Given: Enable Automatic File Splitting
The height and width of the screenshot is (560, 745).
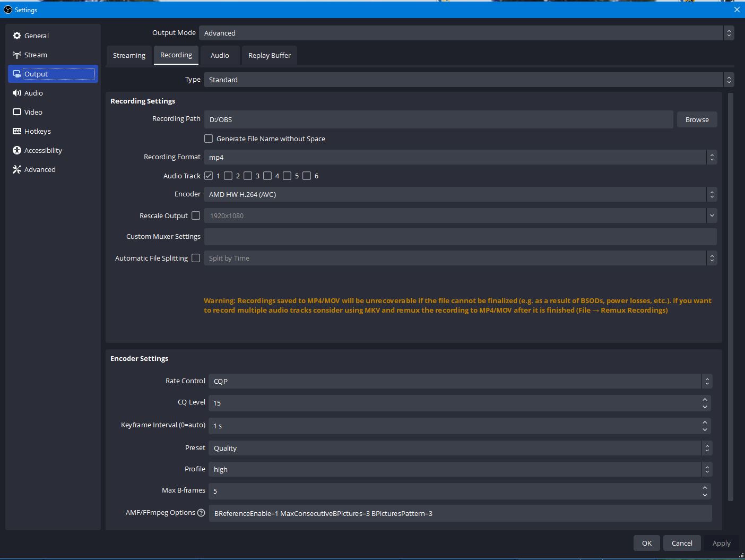Looking at the screenshot, I should [196, 258].
